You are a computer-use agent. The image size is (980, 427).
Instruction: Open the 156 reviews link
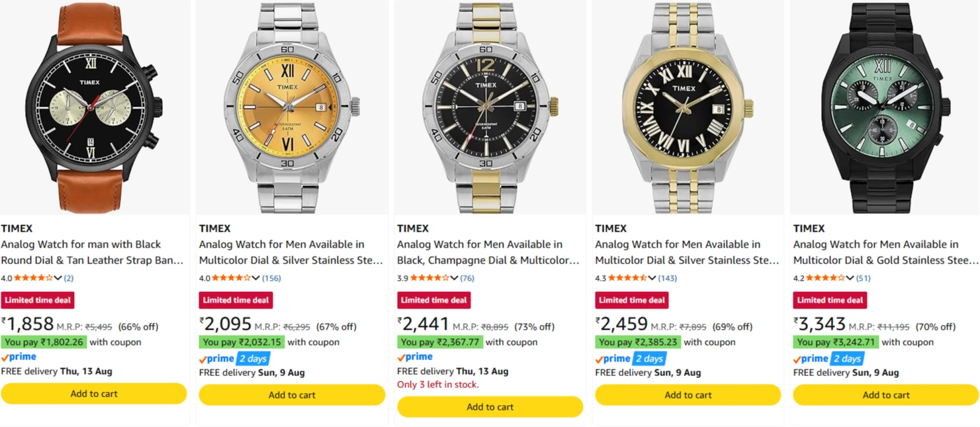point(271,278)
